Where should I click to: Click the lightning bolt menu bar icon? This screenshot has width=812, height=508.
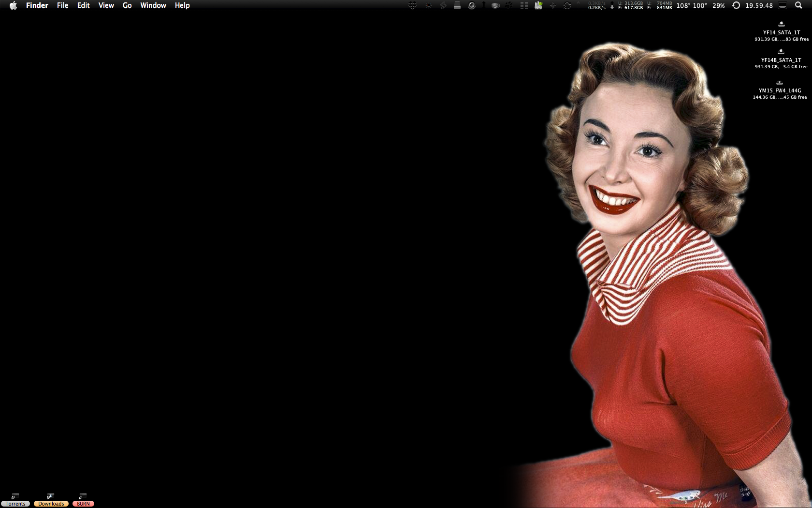coord(444,5)
